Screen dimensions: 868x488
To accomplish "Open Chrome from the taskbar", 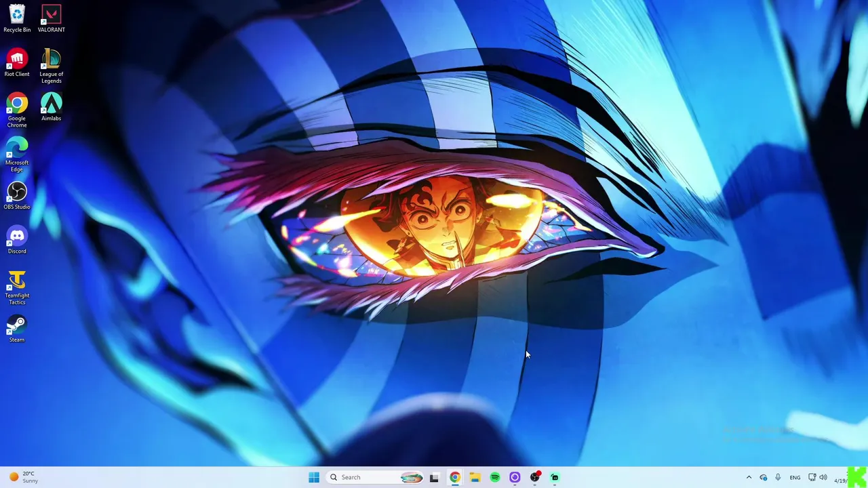I will click(x=454, y=477).
